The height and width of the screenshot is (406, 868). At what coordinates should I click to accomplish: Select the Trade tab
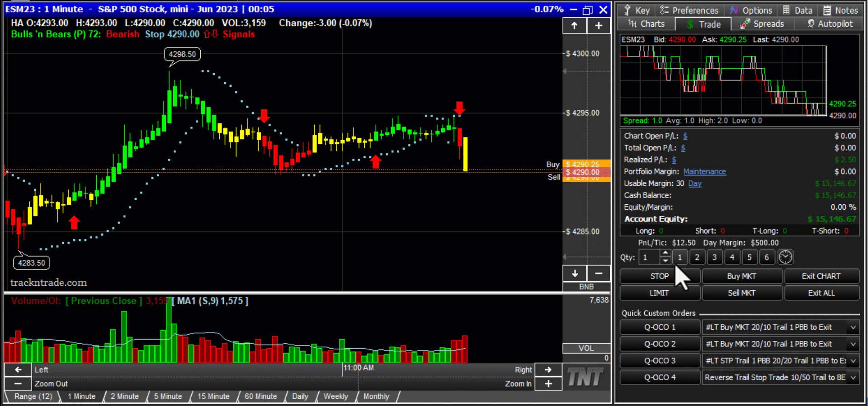703,24
